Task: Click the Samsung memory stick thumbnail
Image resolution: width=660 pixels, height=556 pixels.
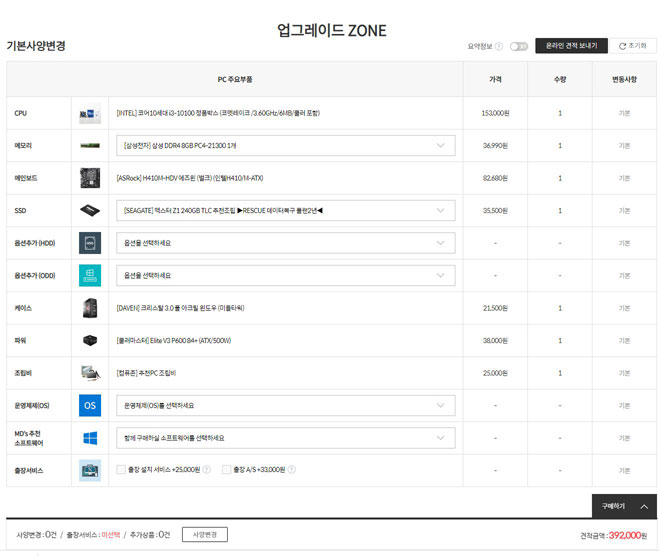Action: tap(90, 146)
